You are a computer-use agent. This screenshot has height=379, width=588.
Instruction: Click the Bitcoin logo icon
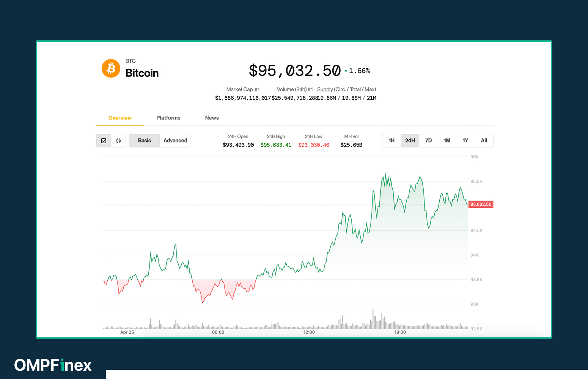pyautogui.click(x=110, y=68)
